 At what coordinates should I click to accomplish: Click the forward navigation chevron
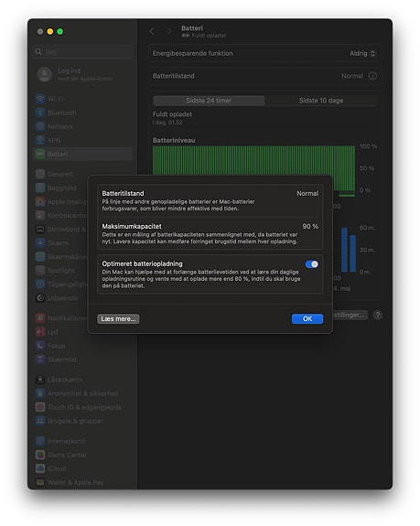pos(168,31)
